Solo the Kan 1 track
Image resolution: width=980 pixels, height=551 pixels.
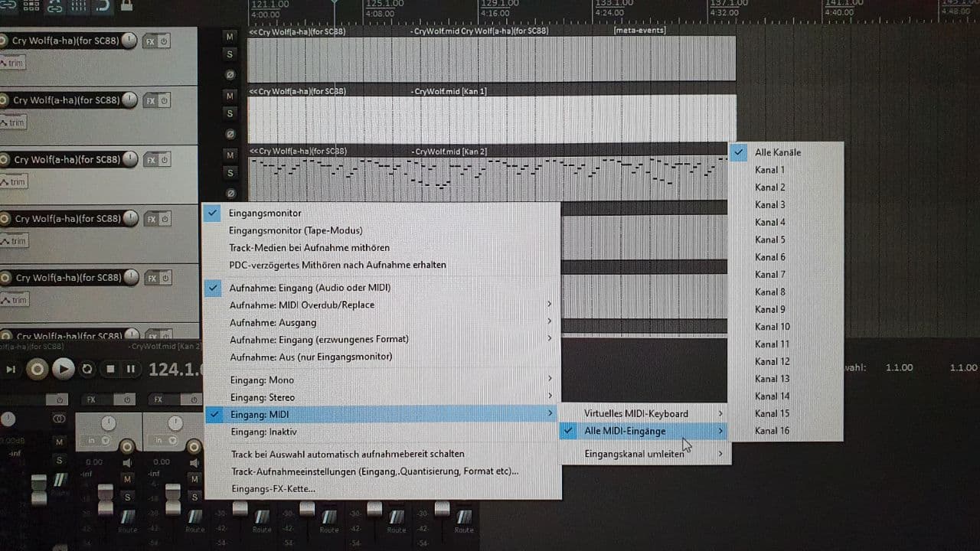click(x=230, y=113)
